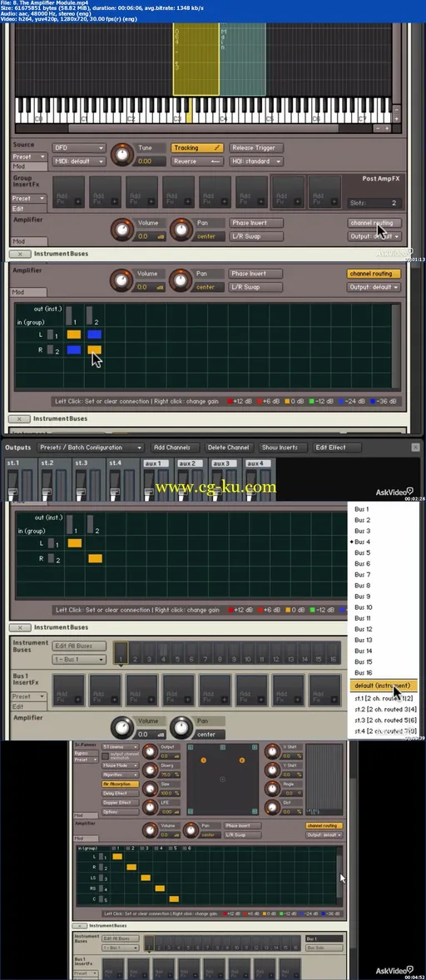Viewport: 426px width, 980px height.
Task: Click the yellow RS row routing cell
Action: click(160, 888)
